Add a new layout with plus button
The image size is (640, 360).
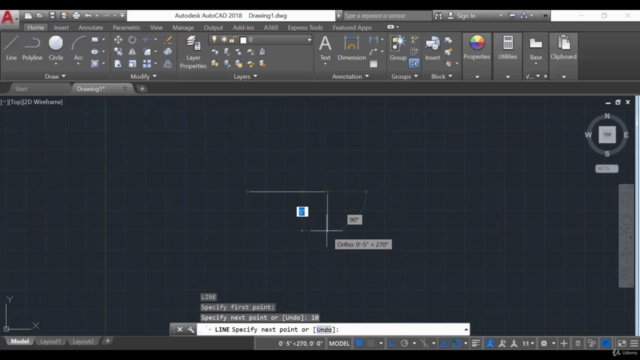click(x=108, y=341)
